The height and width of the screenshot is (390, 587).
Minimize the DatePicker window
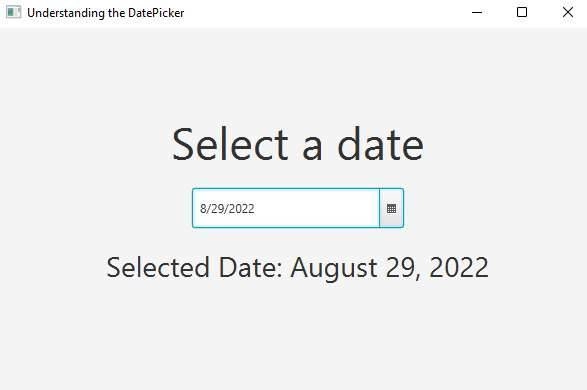(x=477, y=12)
